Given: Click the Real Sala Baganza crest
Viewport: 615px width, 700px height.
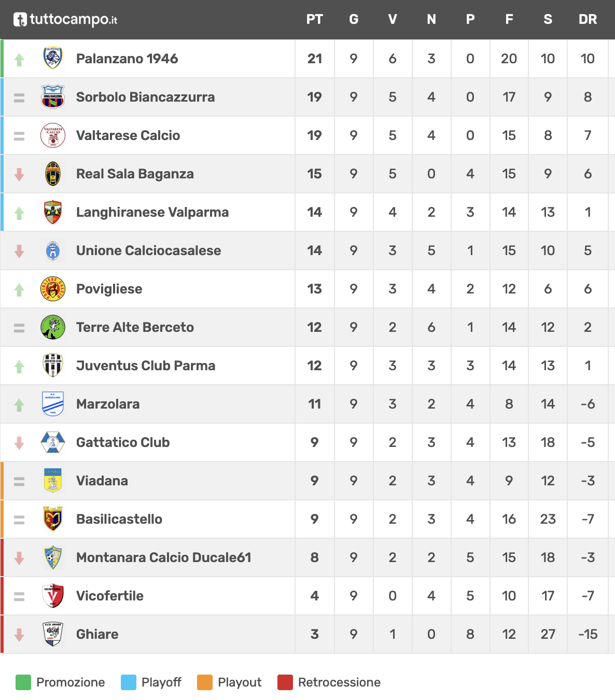Looking at the screenshot, I should point(53,173).
